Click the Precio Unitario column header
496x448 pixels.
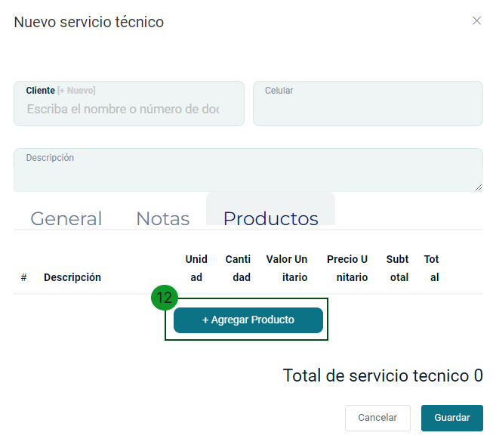(x=347, y=268)
